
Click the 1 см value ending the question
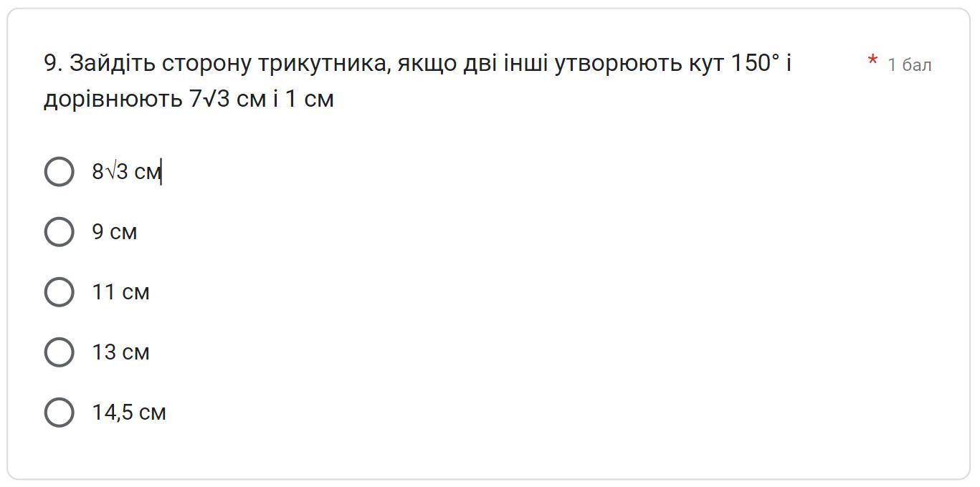pos(310,99)
